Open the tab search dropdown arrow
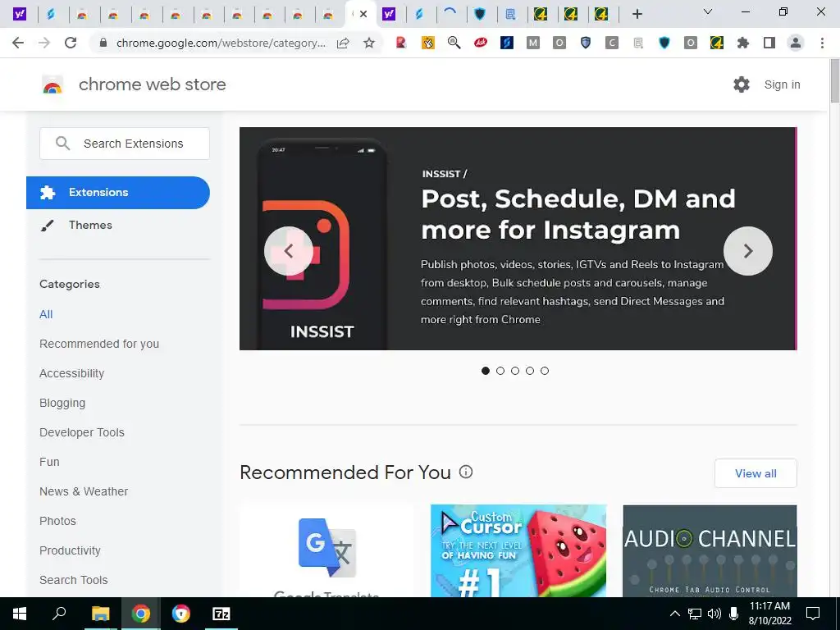Screen dimensions: 840x630 (707, 11)
